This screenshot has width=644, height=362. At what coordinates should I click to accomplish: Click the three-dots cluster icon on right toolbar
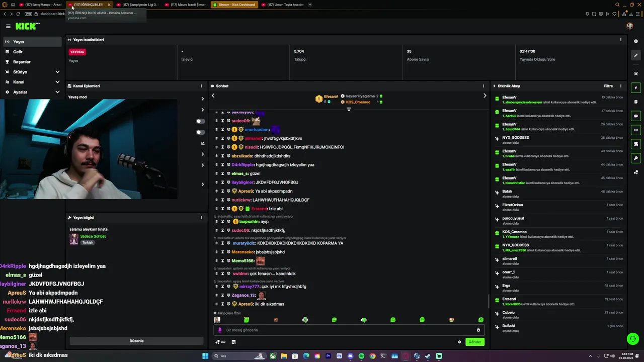click(636, 172)
